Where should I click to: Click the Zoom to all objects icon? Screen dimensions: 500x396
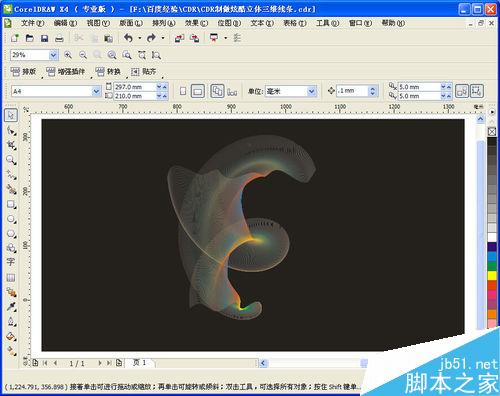112,55
